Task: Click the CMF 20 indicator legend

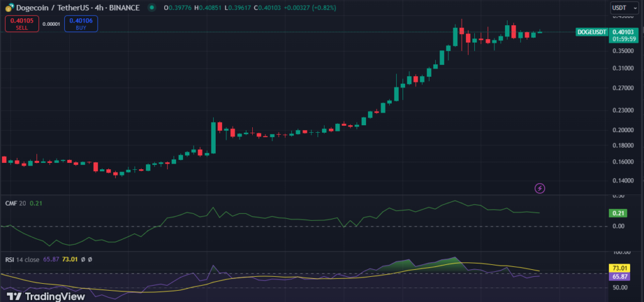Action: pyautogui.click(x=14, y=203)
